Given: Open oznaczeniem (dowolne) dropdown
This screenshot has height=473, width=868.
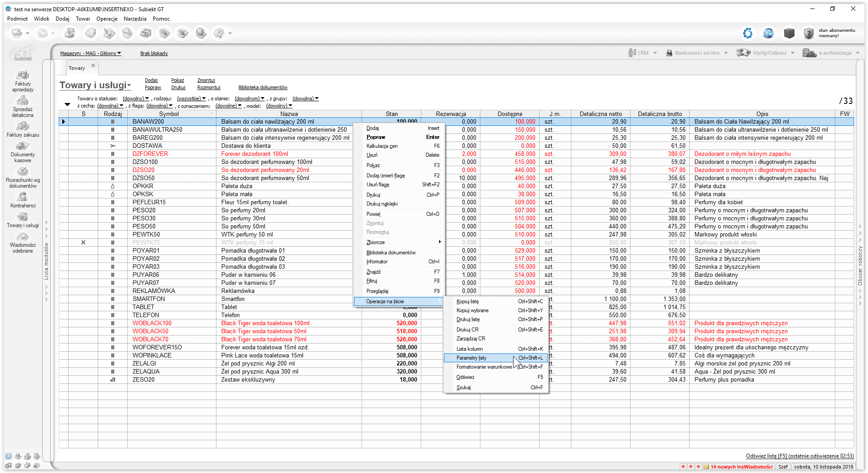Looking at the screenshot, I should tap(229, 106).
